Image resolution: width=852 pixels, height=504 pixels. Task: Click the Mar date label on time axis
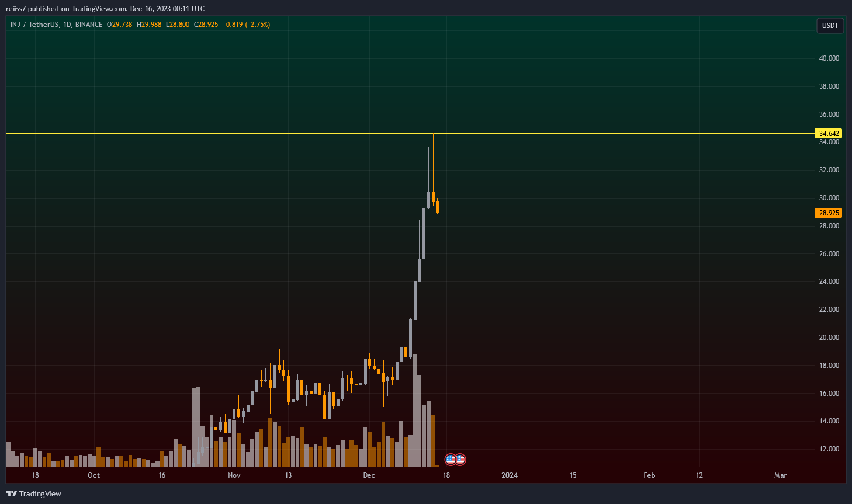tap(780, 475)
